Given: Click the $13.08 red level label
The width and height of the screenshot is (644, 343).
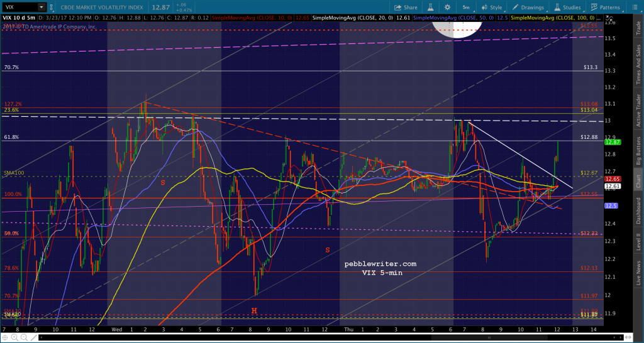Looking at the screenshot, I should [x=589, y=104].
